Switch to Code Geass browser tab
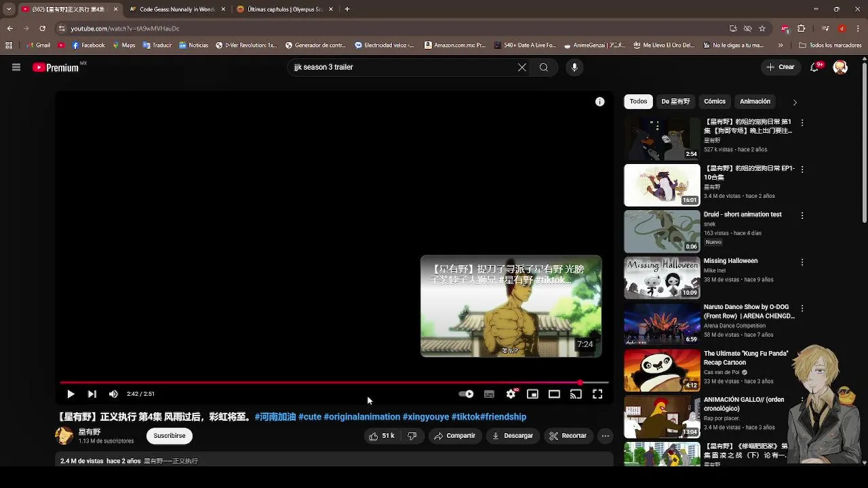 (x=177, y=9)
